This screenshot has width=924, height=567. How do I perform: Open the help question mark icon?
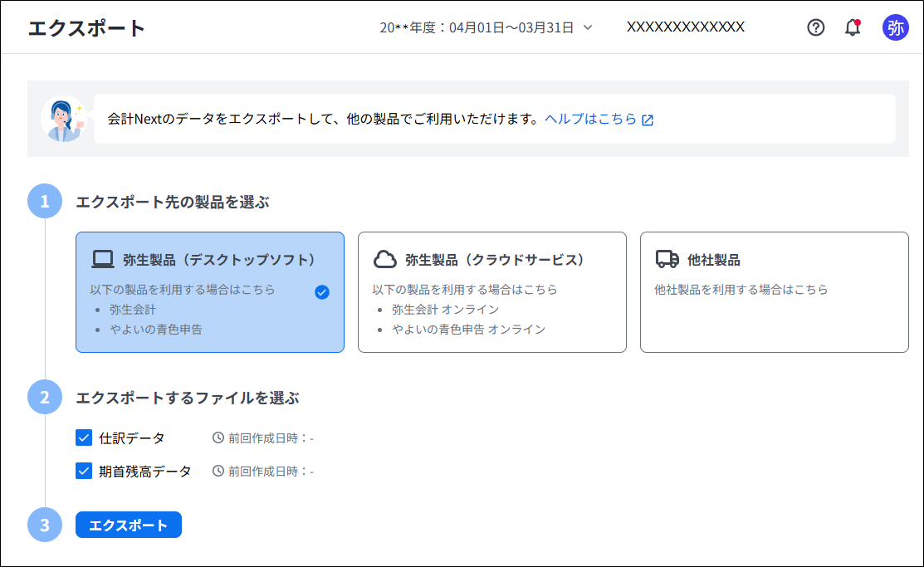(815, 27)
